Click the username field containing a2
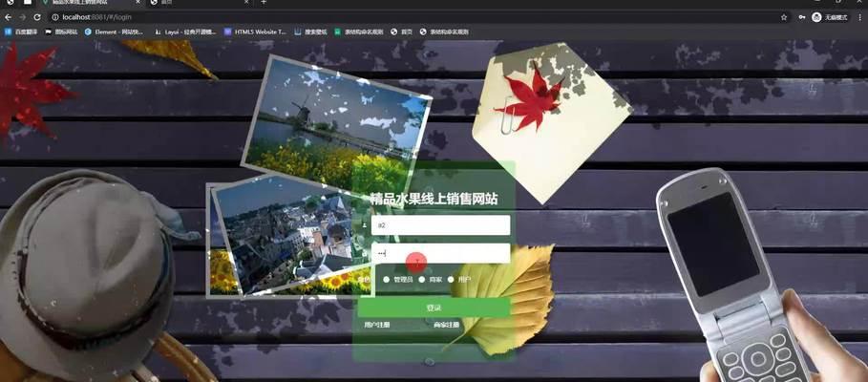 click(440, 225)
